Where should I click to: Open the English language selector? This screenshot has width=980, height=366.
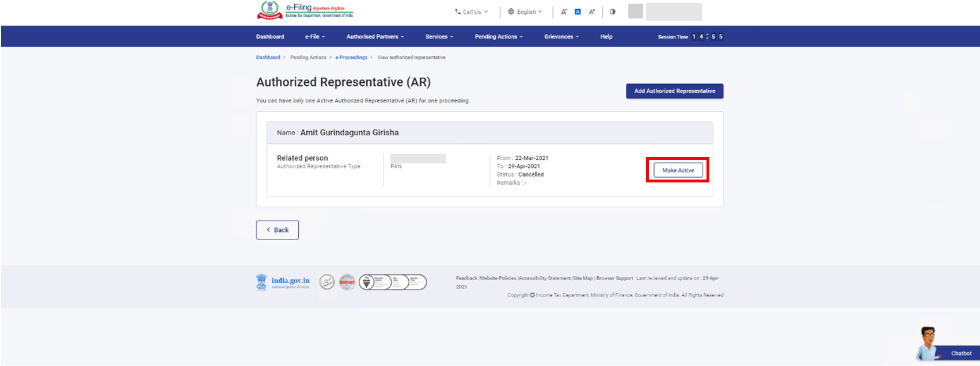[525, 12]
